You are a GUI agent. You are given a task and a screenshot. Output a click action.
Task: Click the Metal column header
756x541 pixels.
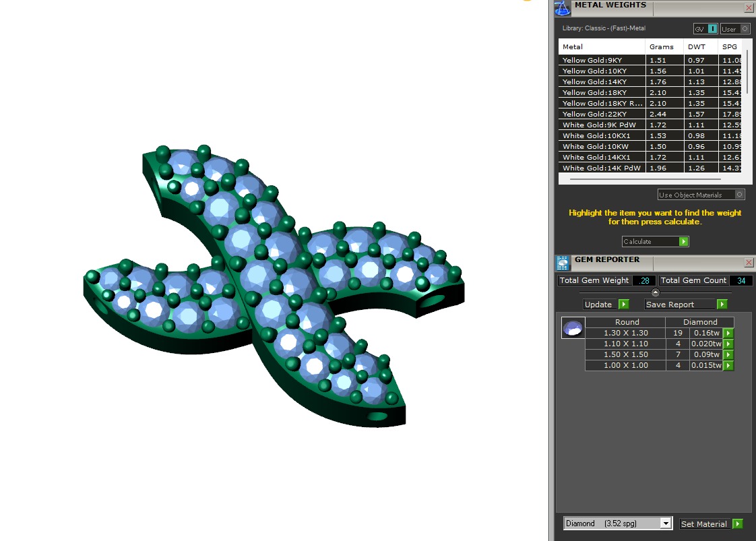[602, 46]
